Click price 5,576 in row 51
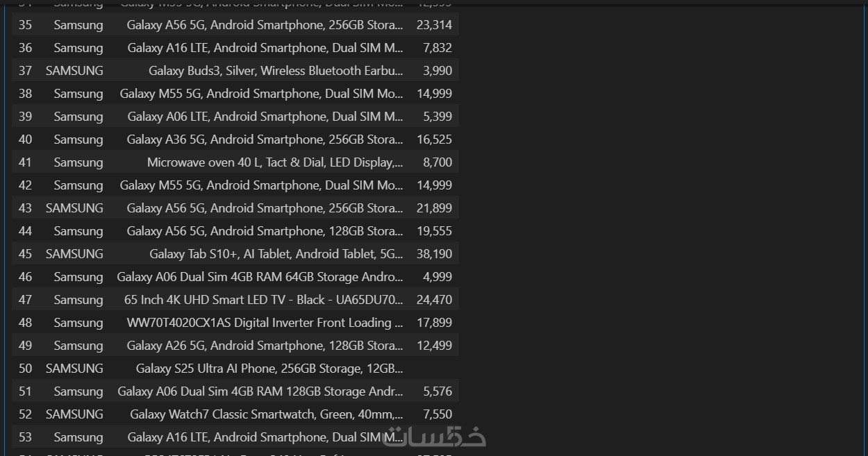868x456 pixels. (437, 391)
